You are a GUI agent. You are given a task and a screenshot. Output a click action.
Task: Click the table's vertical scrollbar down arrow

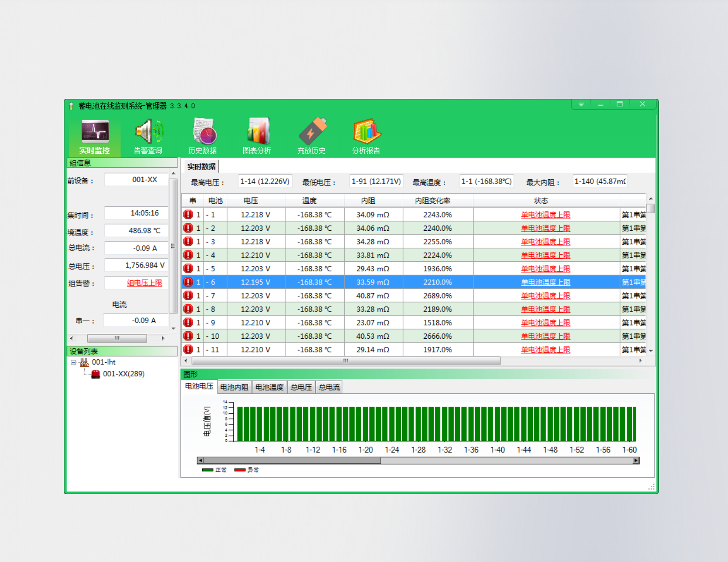tap(651, 350)
